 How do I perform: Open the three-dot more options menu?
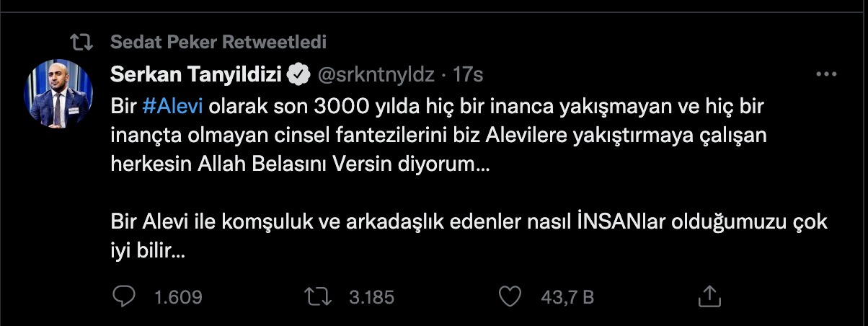pyautogui.click(x=825, y=74)
